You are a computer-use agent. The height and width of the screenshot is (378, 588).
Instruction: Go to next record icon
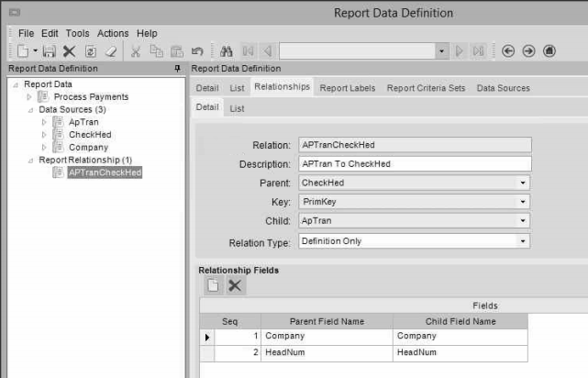click(x=459, y=51)
